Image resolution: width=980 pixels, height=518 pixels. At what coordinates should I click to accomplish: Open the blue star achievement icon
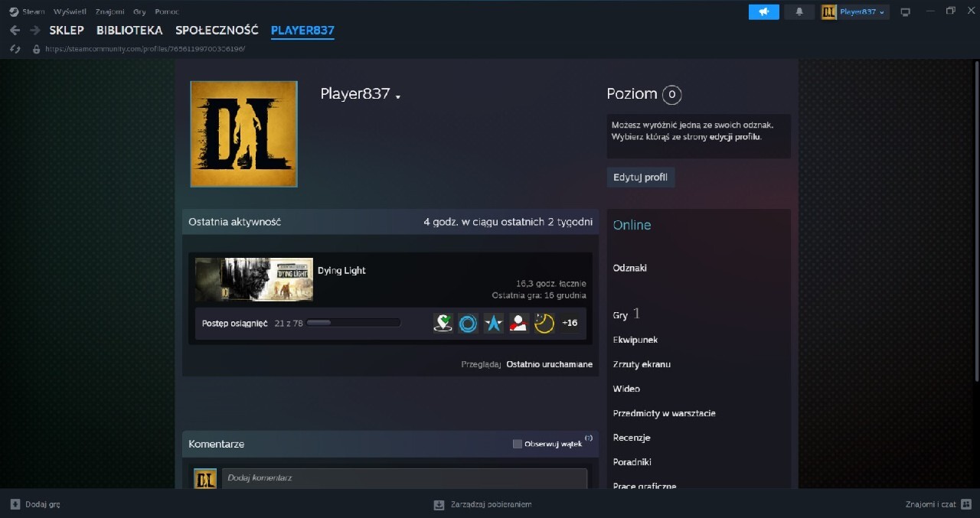(x=493, y=323)
